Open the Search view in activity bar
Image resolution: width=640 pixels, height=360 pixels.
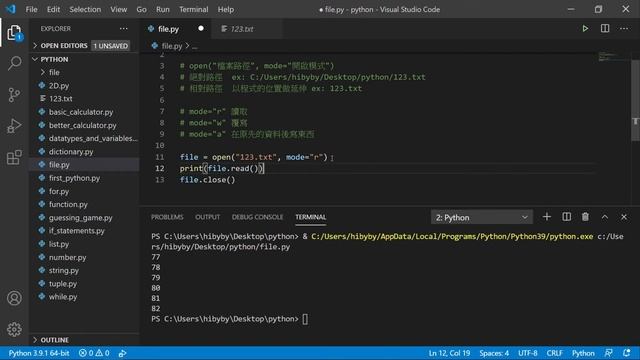point(14,63)
